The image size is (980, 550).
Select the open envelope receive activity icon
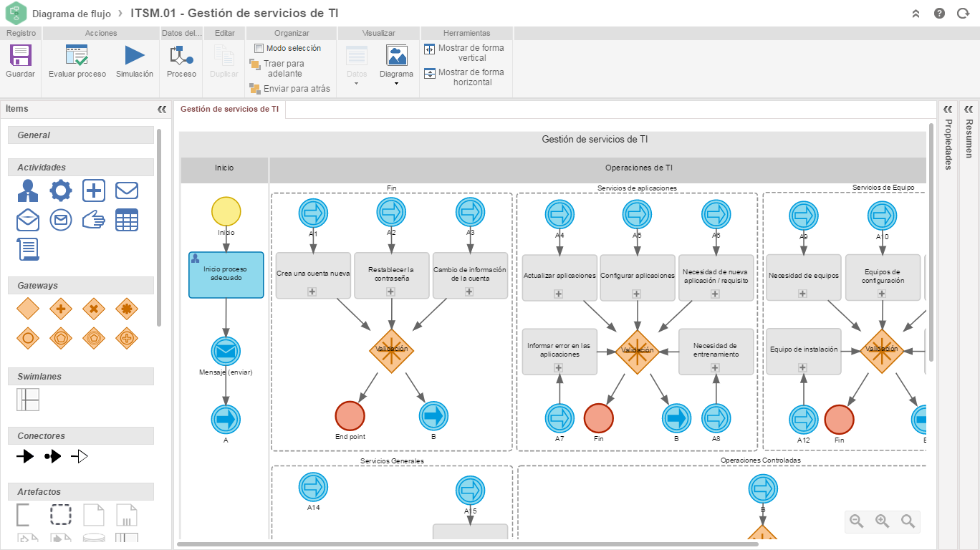tap(28, 220)
